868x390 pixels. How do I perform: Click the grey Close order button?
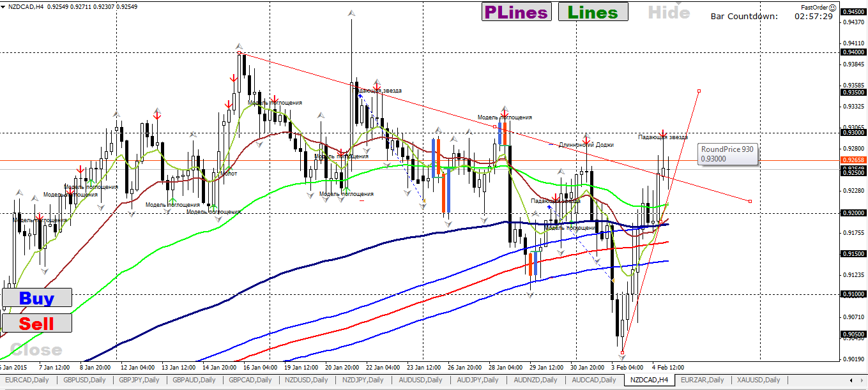tap(36, 350)
